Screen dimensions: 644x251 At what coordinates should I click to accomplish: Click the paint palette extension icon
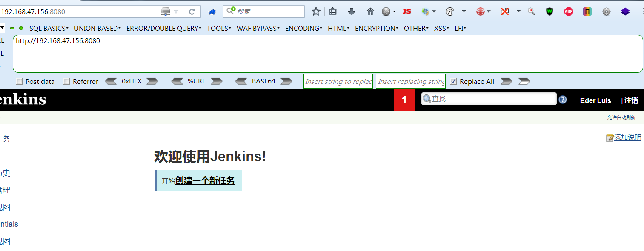pos(449,11)
